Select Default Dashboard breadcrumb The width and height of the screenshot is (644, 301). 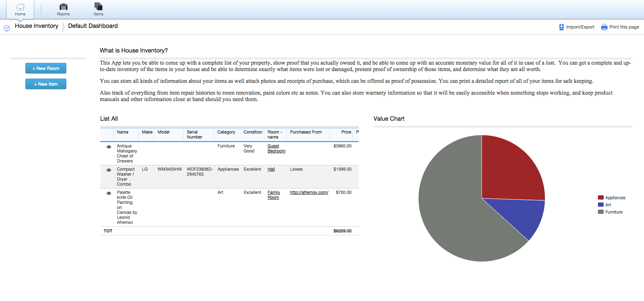pos(93,26)
